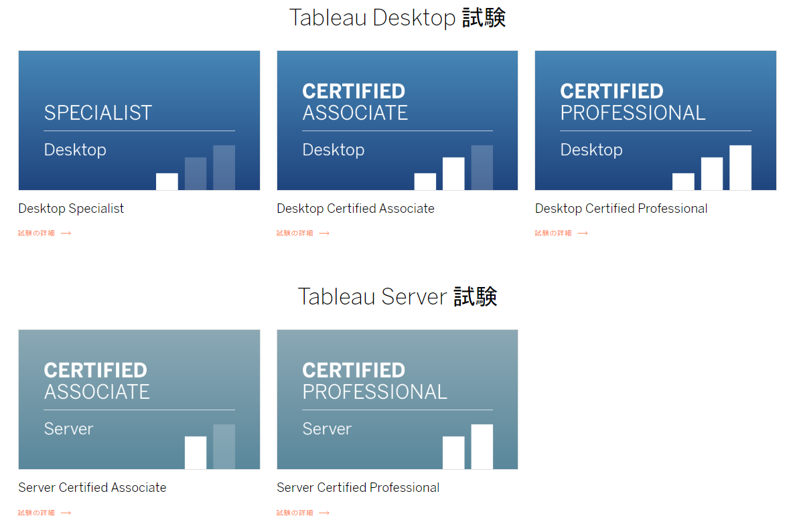This screenshot has width=797, height=532.
Task: Click the arrow icon beside Desktop Specialist details
Action: (x=66, y=234)
